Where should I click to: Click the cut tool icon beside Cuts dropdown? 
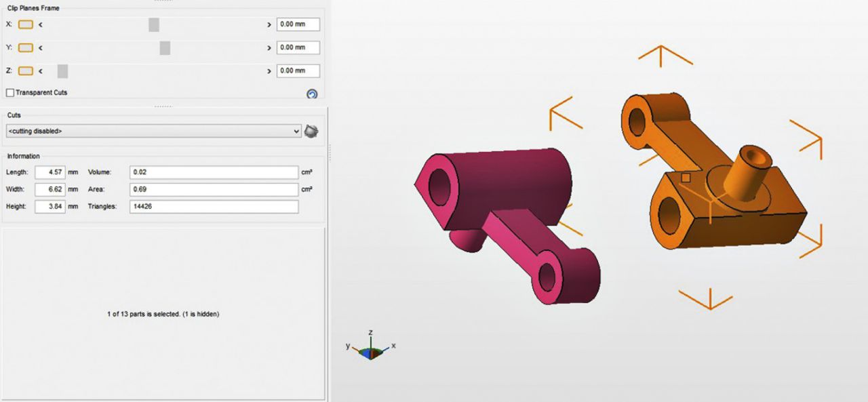point(311,131)
